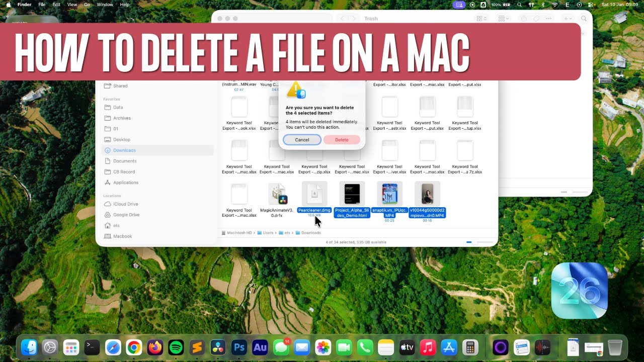The image size is (644, 362).
Task: Click search icon in Trash window toolbar
Action: click(x=584, y=19)
